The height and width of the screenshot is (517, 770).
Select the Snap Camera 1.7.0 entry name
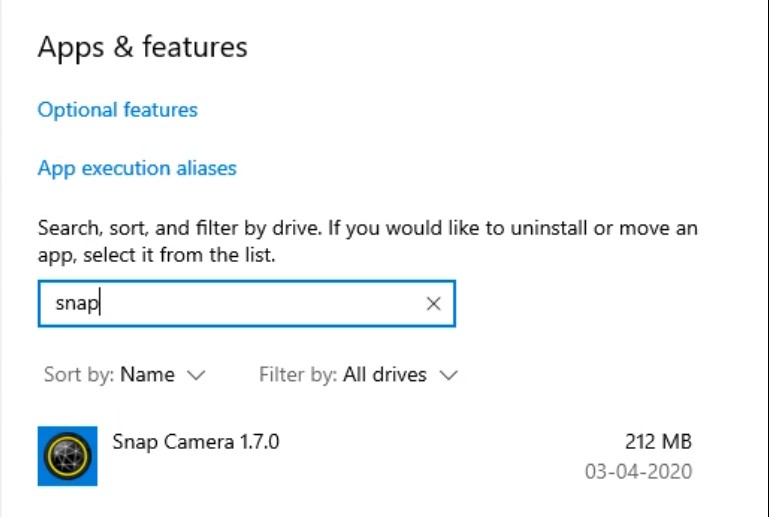(196, 441)
